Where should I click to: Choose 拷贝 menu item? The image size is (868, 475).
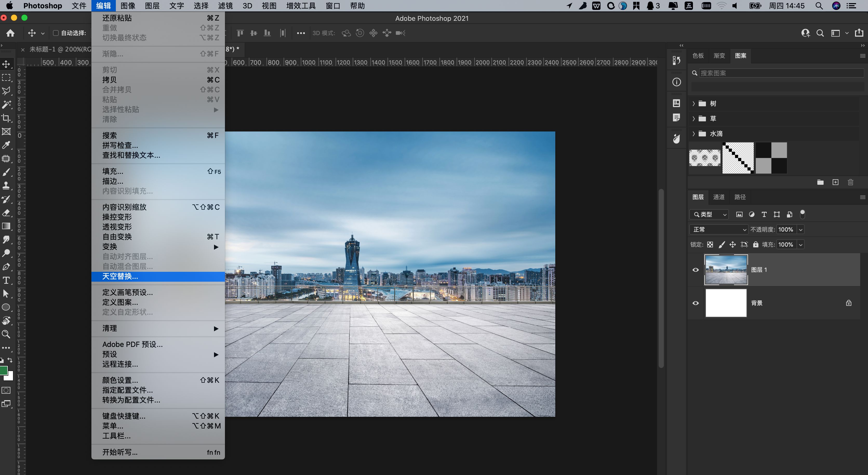[x=158, y=80]
